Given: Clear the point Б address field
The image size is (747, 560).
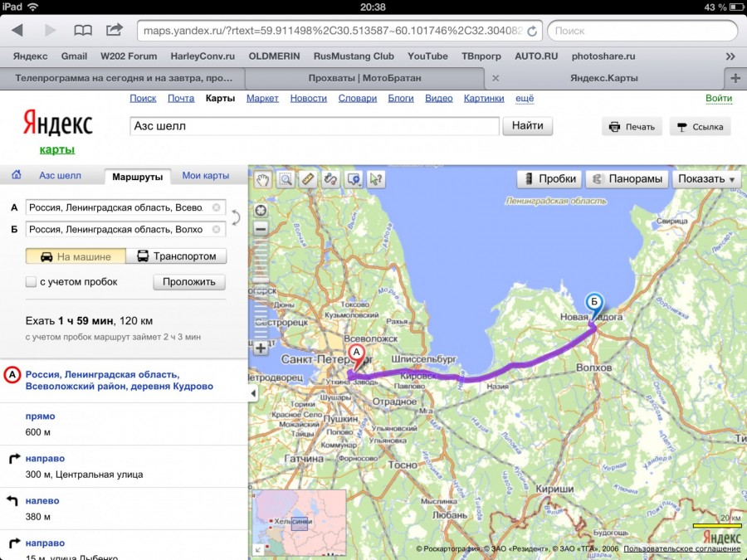Looking at the screenshot, I should pyautogui.click(x=217, y=230).
